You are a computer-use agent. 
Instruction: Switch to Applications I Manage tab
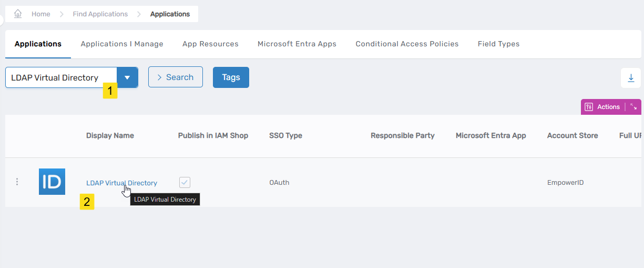[122, 44]
